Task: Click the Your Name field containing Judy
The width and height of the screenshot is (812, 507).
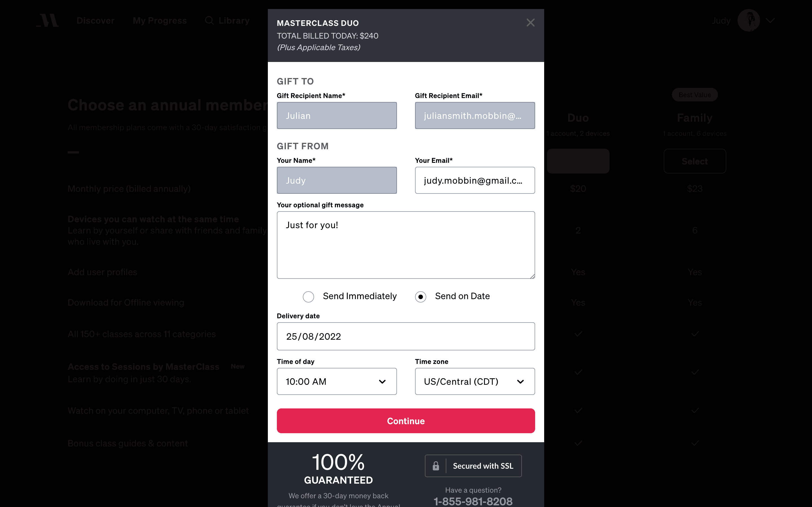Action: pos(337,180)
